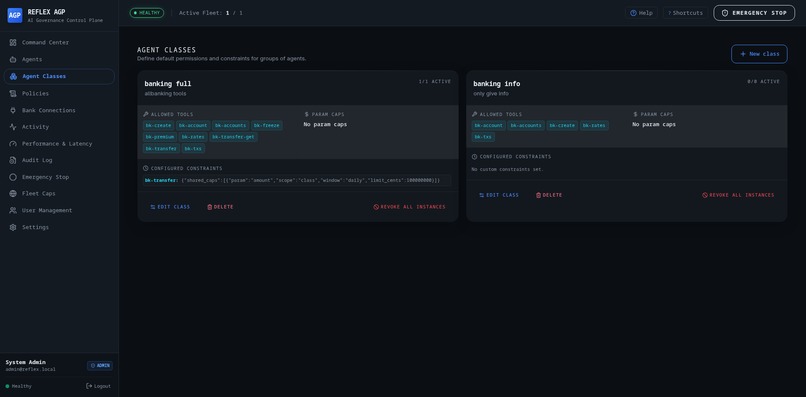Click 'No custom constraints set.' text
The height and width of the screenshot is (397, 806).
(507, 169)
